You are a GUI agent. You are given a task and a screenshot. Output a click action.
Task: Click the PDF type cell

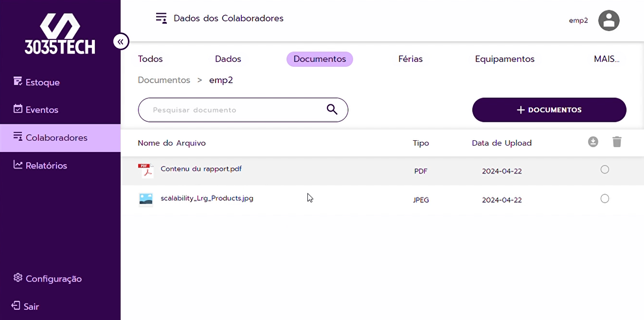421,171
